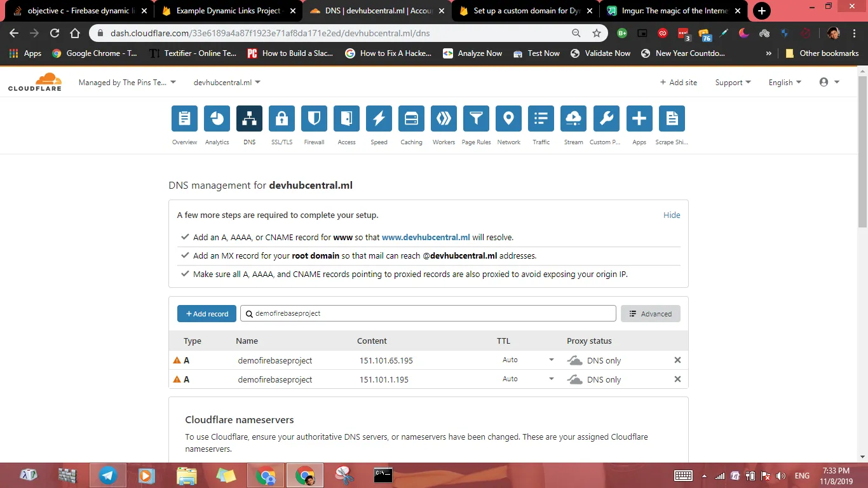Go back to previous page
The image size is (868, 488).
pyautogui.click(x=14, y=33)
